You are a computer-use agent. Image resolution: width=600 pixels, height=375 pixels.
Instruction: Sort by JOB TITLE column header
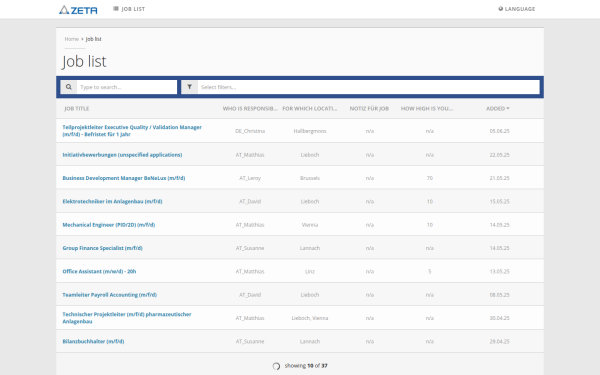click(77, 109)
